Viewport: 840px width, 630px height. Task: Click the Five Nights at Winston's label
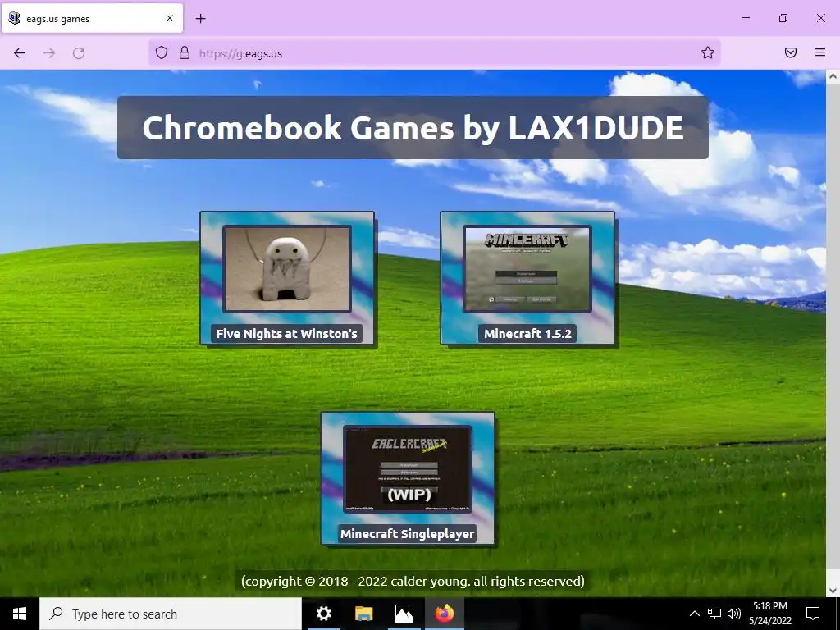click(x=286, y=334)
